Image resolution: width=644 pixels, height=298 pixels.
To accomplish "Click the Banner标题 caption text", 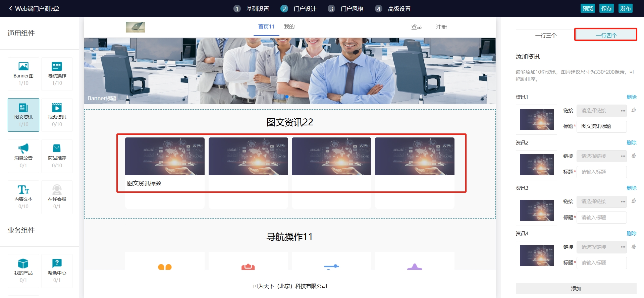I will [x=102, y=98].
